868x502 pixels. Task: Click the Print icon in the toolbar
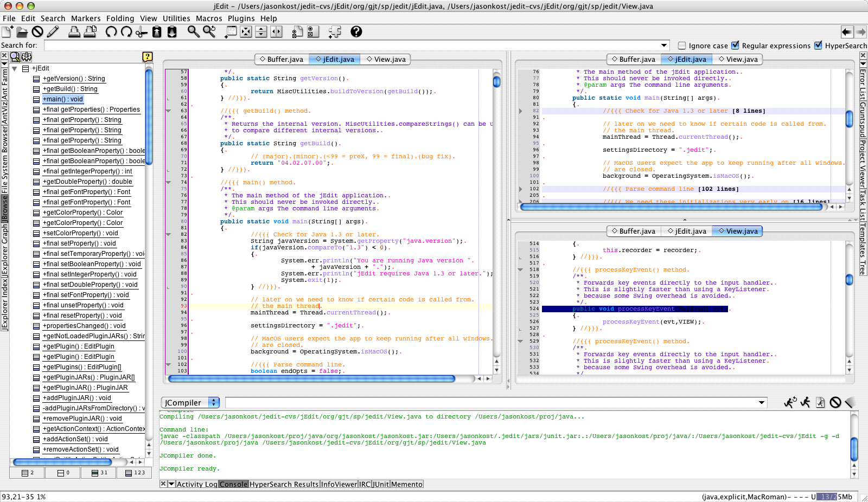click(74, 32)
